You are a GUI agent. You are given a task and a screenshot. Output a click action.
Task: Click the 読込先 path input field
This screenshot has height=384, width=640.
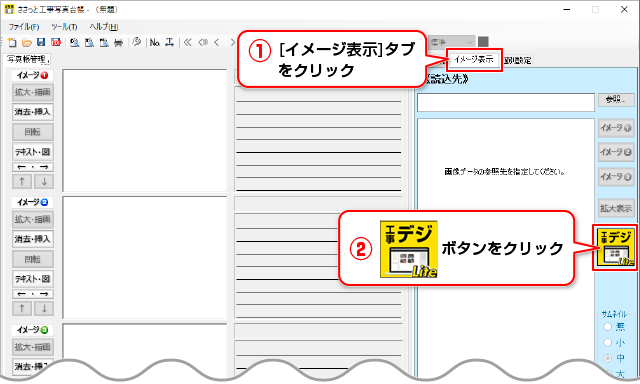tap(506, 102)
